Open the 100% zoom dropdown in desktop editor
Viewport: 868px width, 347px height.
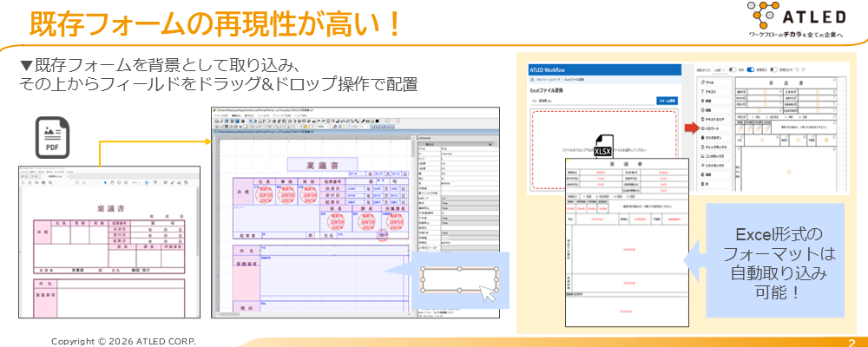click(x=323, y=127)
